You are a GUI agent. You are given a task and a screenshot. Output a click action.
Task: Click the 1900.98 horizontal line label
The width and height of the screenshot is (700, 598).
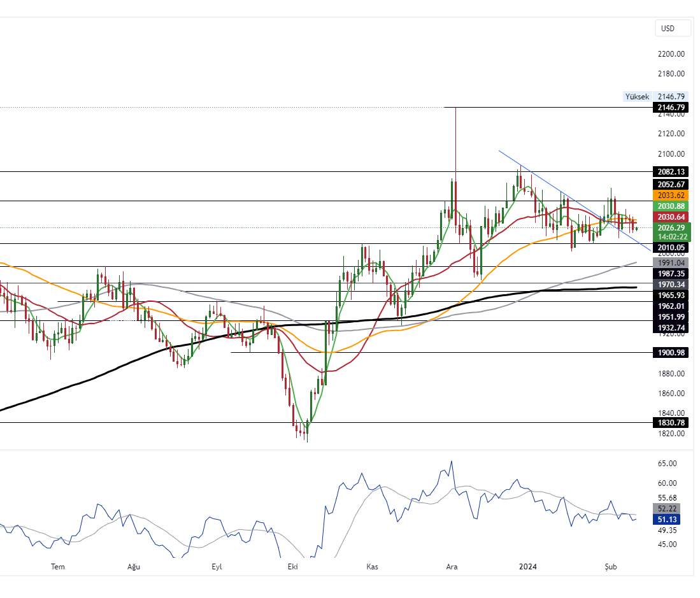pyautogui.click(x=671, y=352)
